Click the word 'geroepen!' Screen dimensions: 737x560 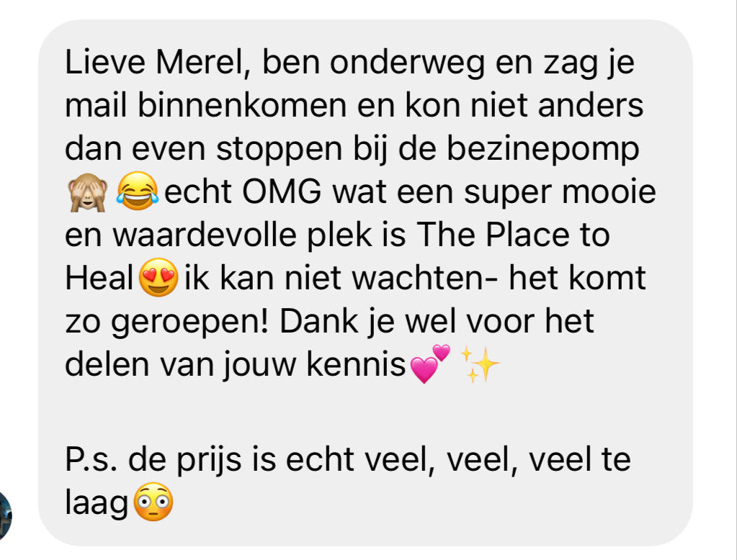tap(189, 322)
